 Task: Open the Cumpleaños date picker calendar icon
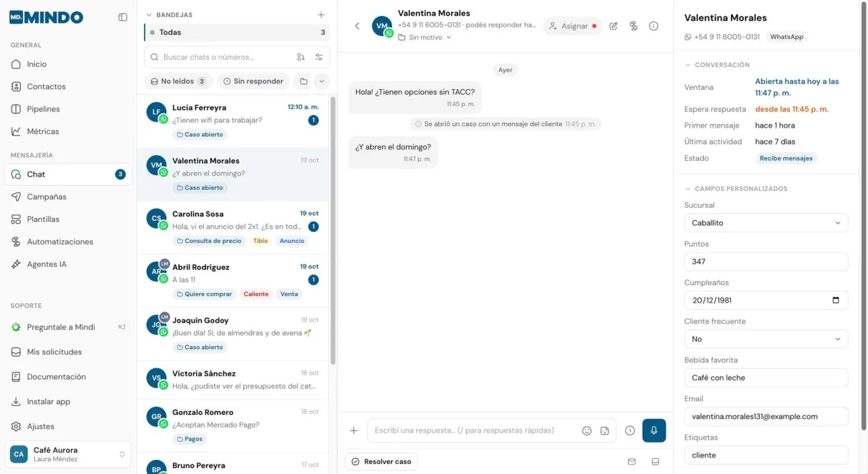coord(835,300)
